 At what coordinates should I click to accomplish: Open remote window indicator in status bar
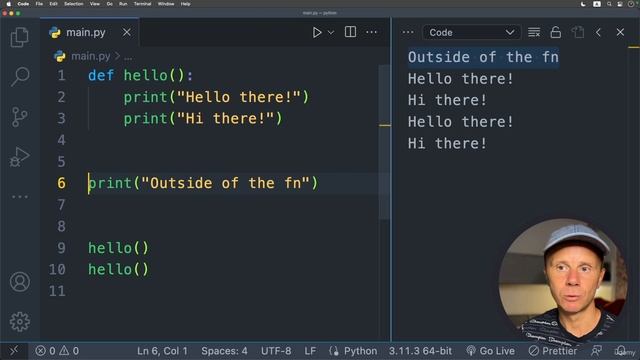(14, 351)
